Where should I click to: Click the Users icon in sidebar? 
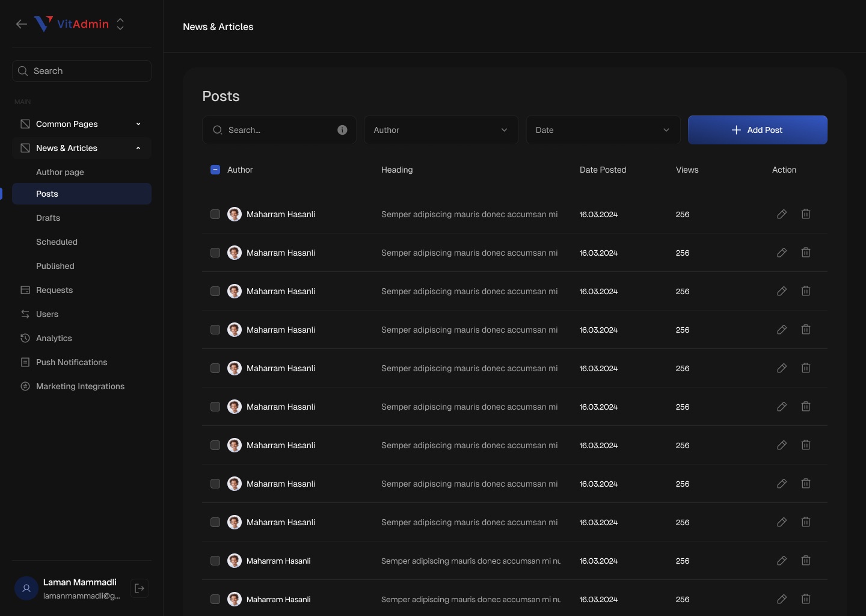click(x=25, y=314)
